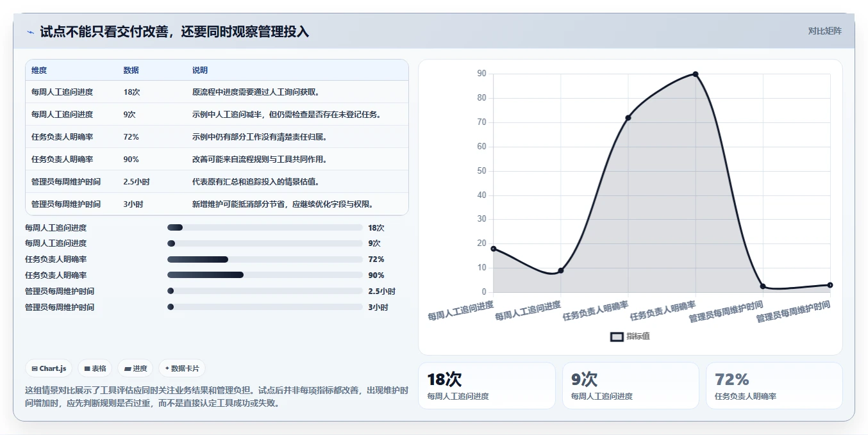Viewport: 868px width, 435px height.
Task: Click the 说明 column header
Action: 200,70
